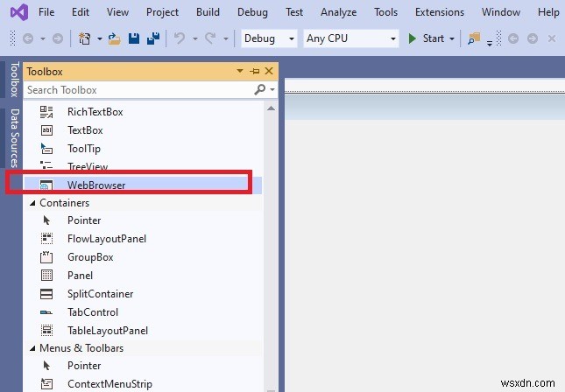This screenshot has width=565, height=392.
Task: Click the Toolbox scrollbar up arrow
Action: pyautogui.click(x=271, y=108)
